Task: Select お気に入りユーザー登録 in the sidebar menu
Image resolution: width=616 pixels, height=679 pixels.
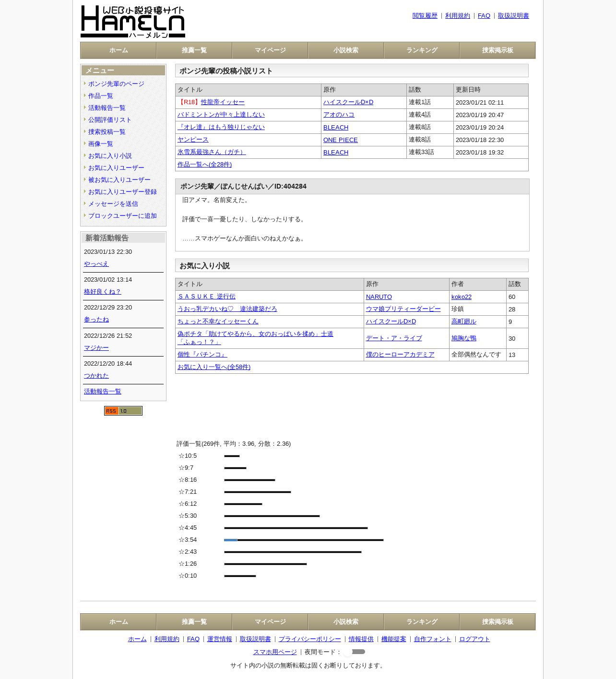Action: coord(122,192)
